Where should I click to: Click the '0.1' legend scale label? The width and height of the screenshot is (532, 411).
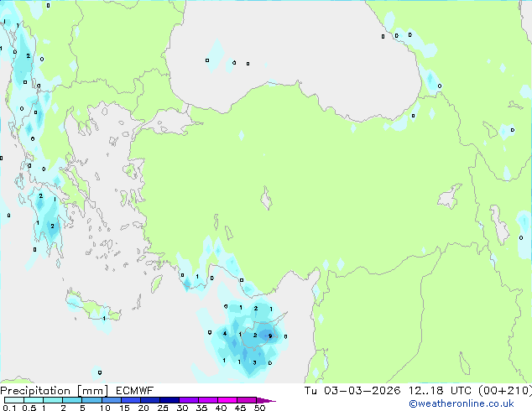(9, 408)
